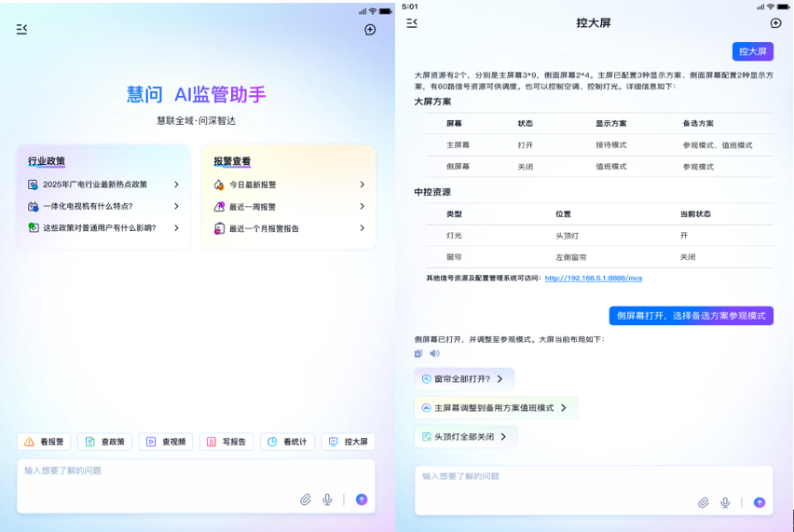The width and height of the screenshot is (794, 532).
Task: Expand the 今日最新报警 entry
Action: [289, 184]
